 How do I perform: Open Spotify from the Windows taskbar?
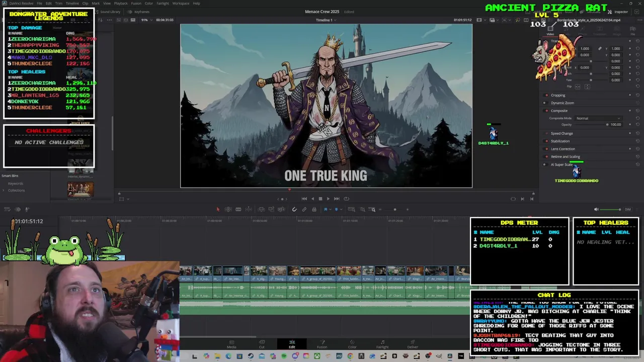(284, 356)
